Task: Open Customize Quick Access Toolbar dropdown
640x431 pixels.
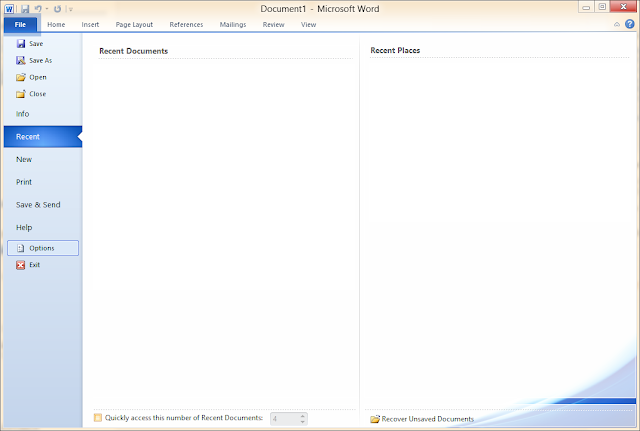Action: pyautogui.click(x=71, y=9)
